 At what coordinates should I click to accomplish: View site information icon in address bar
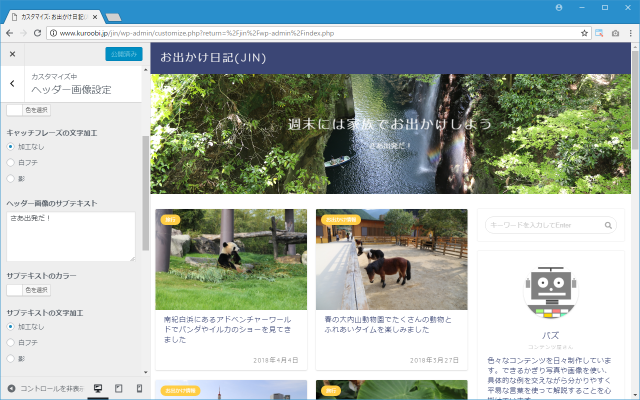tap(53, 33)
